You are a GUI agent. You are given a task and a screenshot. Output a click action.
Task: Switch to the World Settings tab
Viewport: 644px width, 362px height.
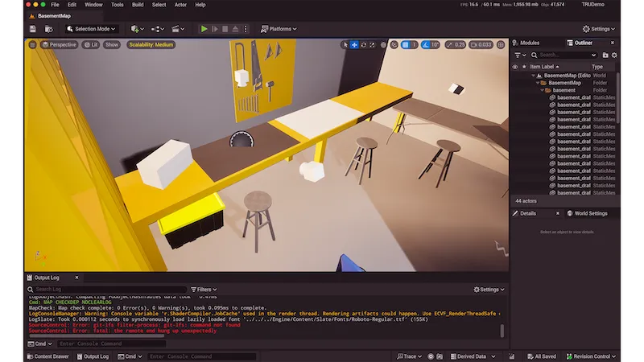coord(587,213)
